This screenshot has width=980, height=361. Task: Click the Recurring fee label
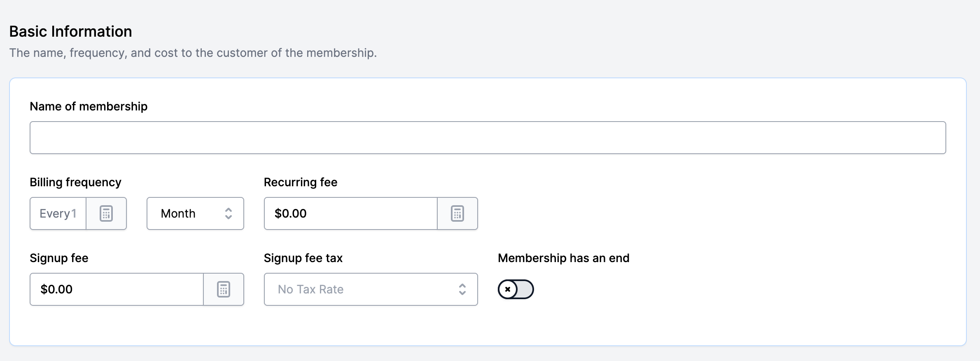pyautogui.click(x=301, y=182)
